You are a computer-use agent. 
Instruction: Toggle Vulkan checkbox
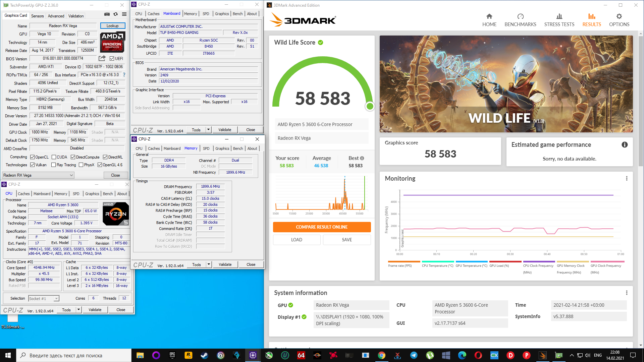(x=33, y=165)
